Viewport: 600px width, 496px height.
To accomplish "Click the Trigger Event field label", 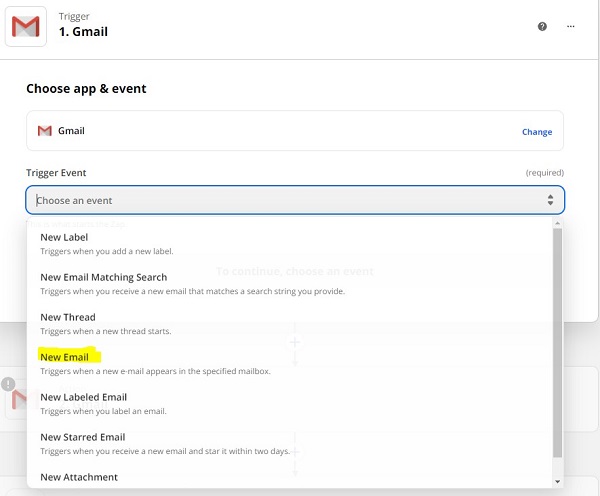I will (56, 173).
